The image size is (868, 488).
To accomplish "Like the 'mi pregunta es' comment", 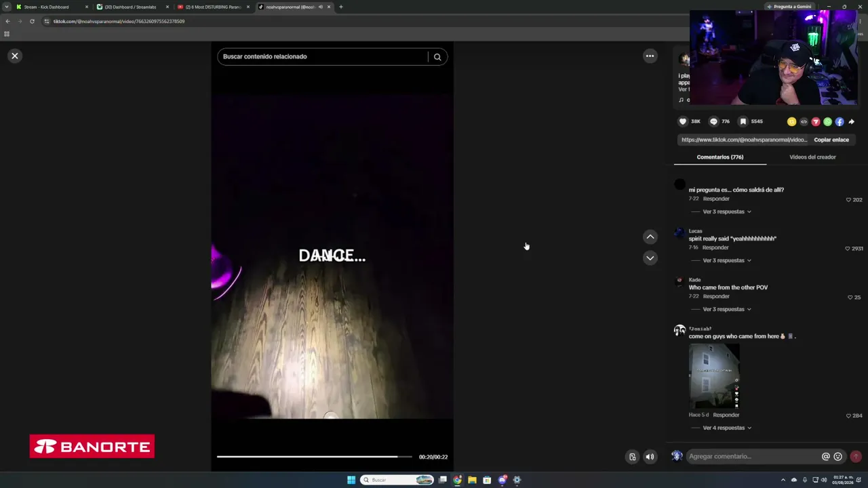I will (848, 200).
